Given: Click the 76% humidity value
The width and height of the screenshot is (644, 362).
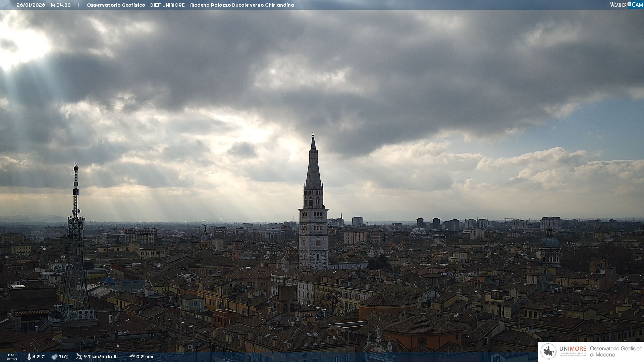Looking at the screenshot, I should (64, 357).
